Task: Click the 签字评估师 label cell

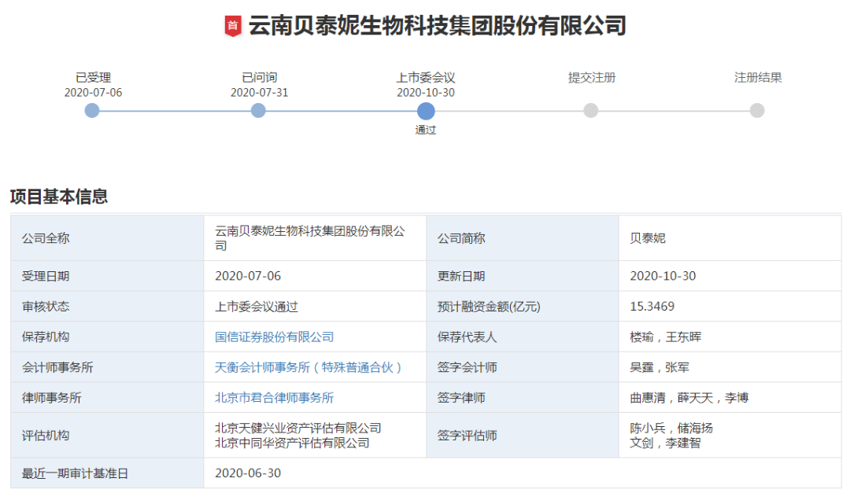Action: [523, 436]
